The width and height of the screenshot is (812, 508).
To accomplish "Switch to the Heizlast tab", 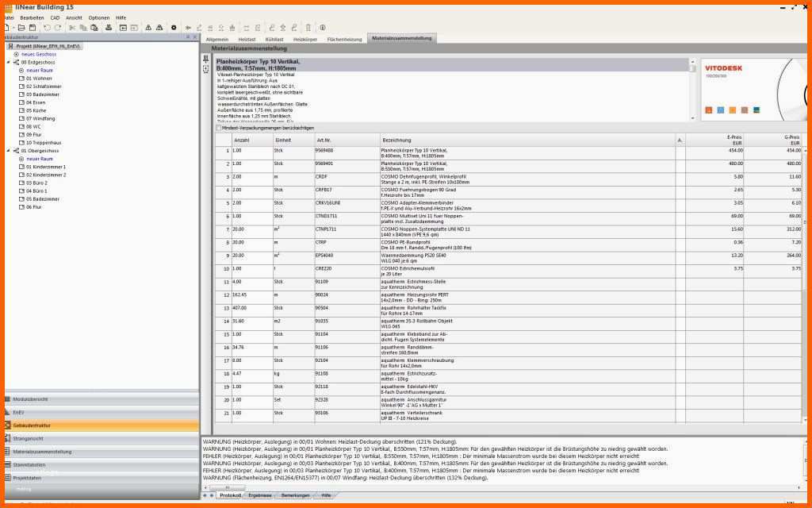I will [247, 39].
